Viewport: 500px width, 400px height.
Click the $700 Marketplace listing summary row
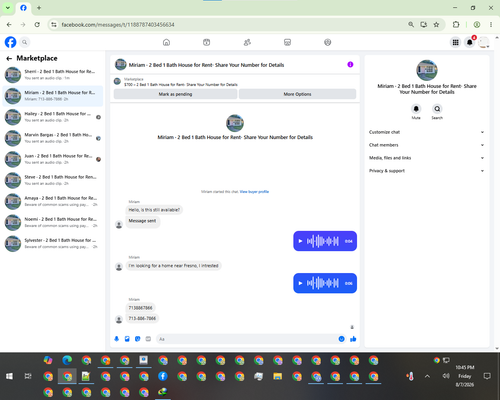(235, 82)
